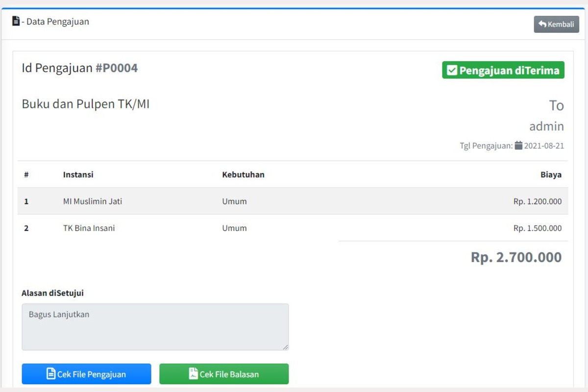Click the date 2021-08-21

[544, 146]
